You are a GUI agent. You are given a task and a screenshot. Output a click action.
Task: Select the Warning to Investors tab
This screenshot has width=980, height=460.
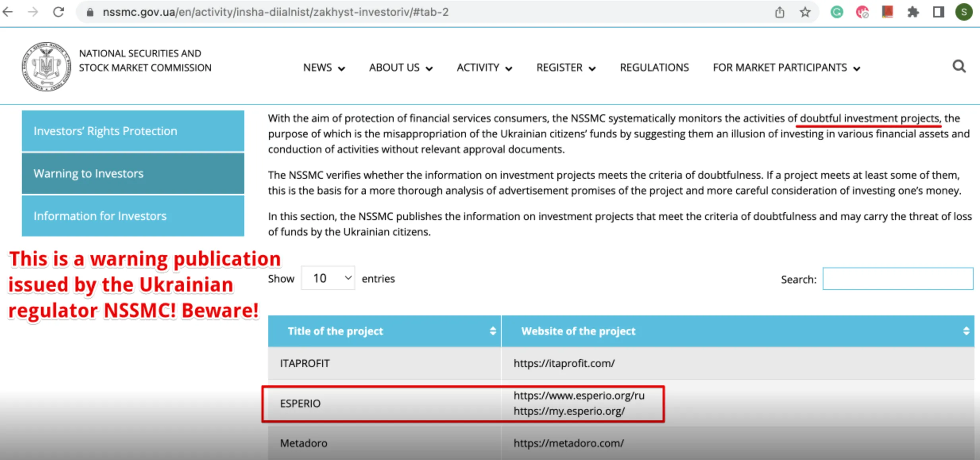[133, 174]
